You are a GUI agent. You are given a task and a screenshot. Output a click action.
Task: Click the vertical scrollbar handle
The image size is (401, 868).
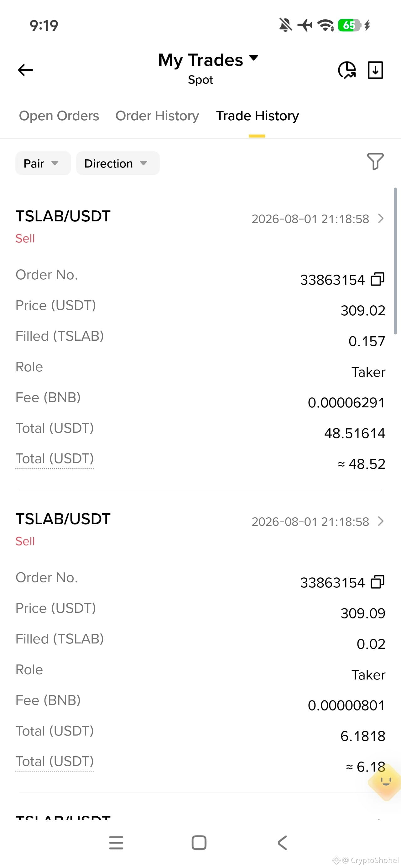point(395,261)
